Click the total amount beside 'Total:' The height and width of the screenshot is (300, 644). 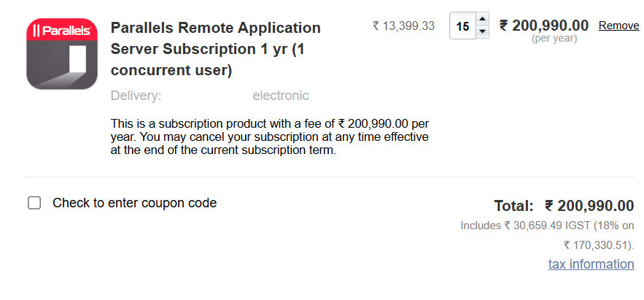coord(589,206)
